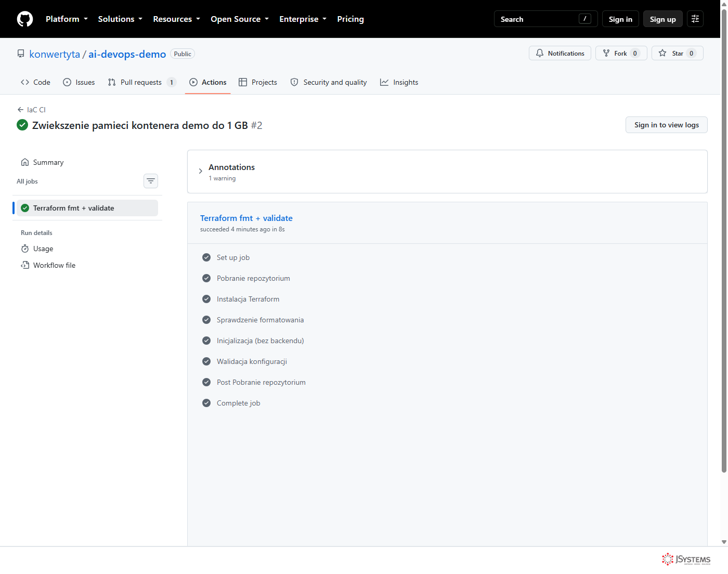Click the green run success status icon

(x=22, y=125)
